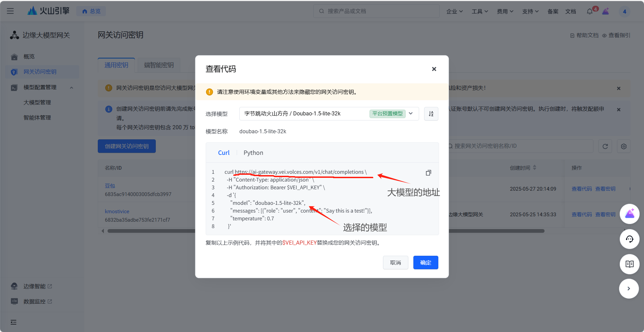
Task: Open the 备案 menu item
Action: [553, 11]
